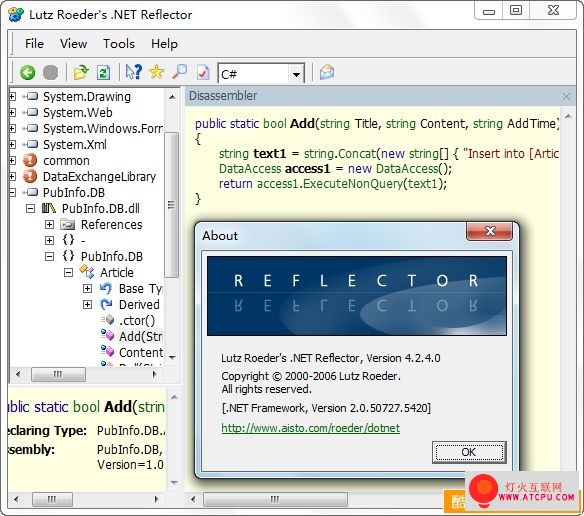
Task: Expand the System.Web tree node
Action: click(x=12, y=113)
